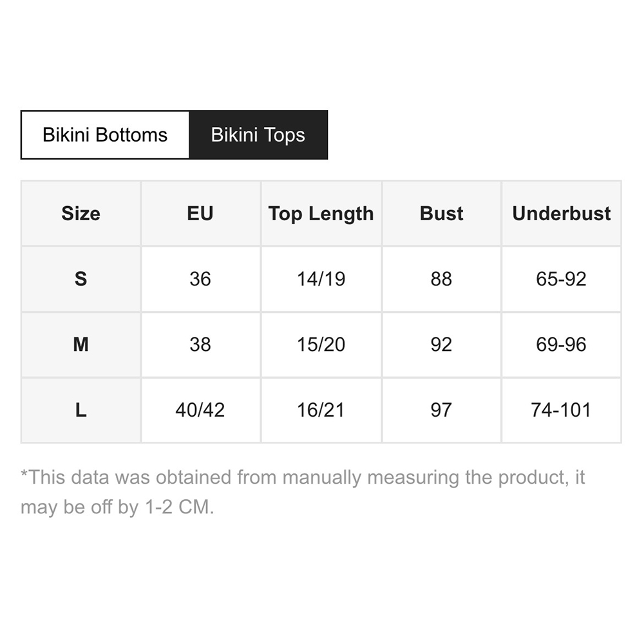Click the Bust column header
This screenshot has width=644, height=644.
442,214
